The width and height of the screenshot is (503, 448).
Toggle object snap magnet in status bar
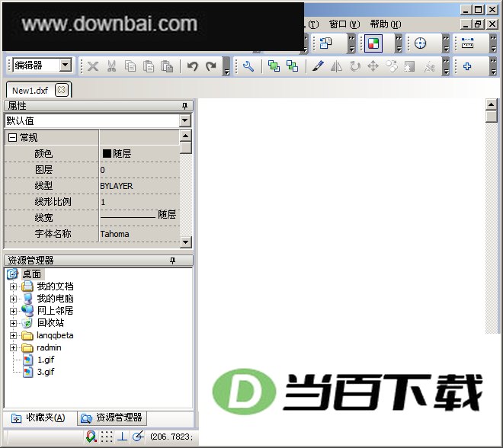pos(91,437)
